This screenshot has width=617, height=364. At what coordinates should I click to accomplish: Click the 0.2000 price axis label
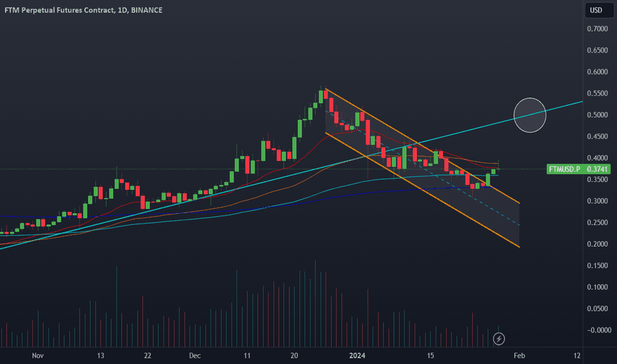[597, 244]
